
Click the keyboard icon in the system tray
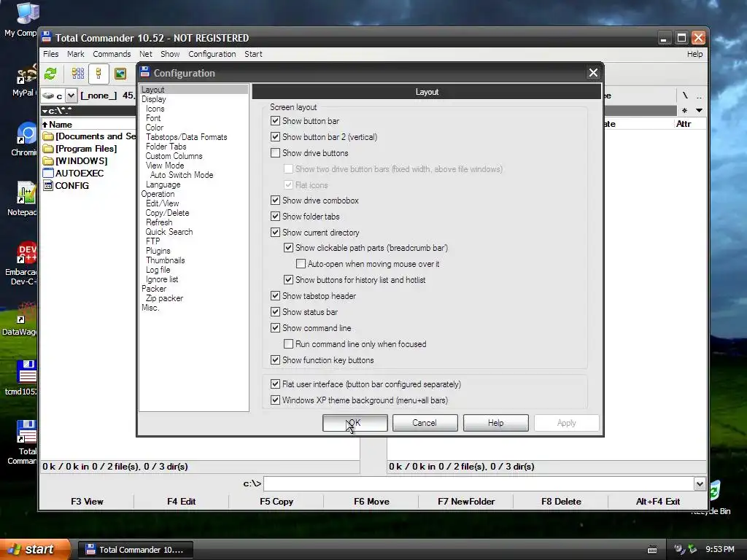click(x=652, y=550)
